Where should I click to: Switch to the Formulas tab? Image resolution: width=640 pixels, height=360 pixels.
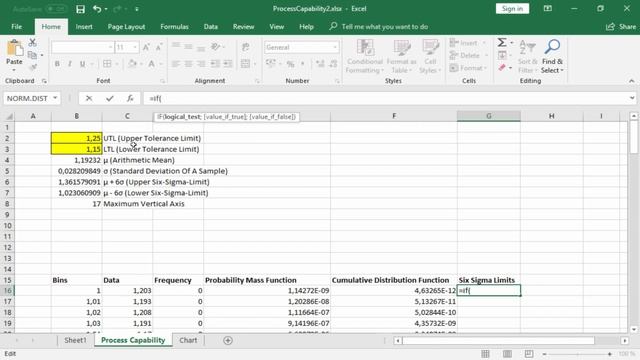click(174, 27)
